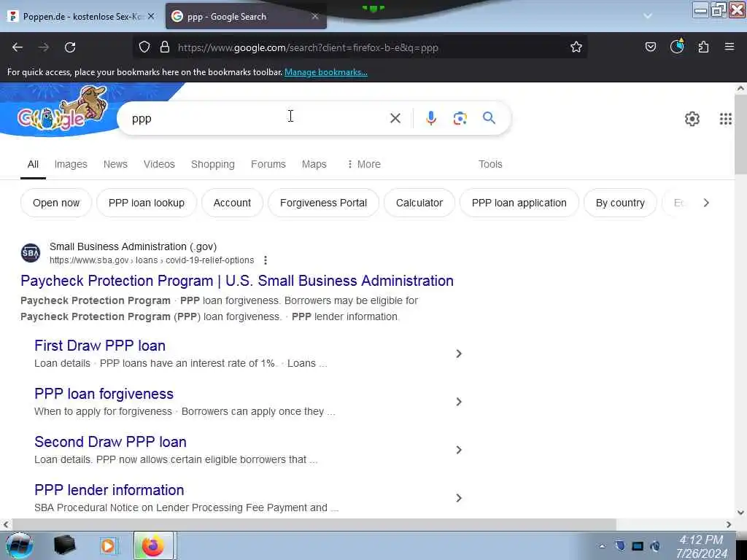Select the Images search tab
Viewport: 747px width, 560px height.
(x=71, y=164)
